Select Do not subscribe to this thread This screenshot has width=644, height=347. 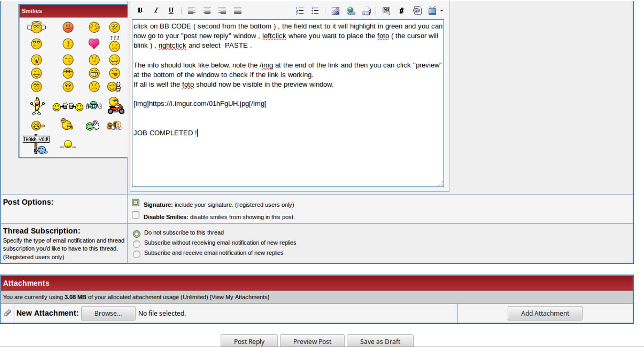coord(136,234)
